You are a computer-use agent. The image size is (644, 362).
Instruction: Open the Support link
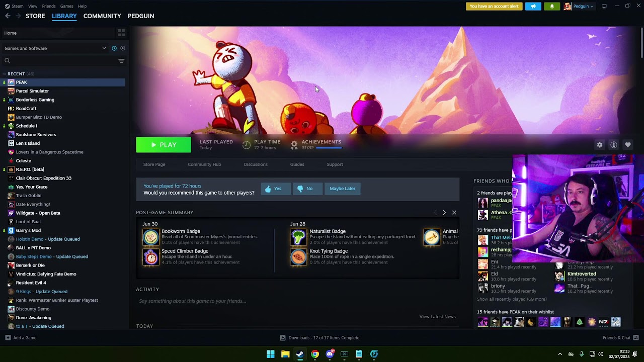(x=335, y=164)
